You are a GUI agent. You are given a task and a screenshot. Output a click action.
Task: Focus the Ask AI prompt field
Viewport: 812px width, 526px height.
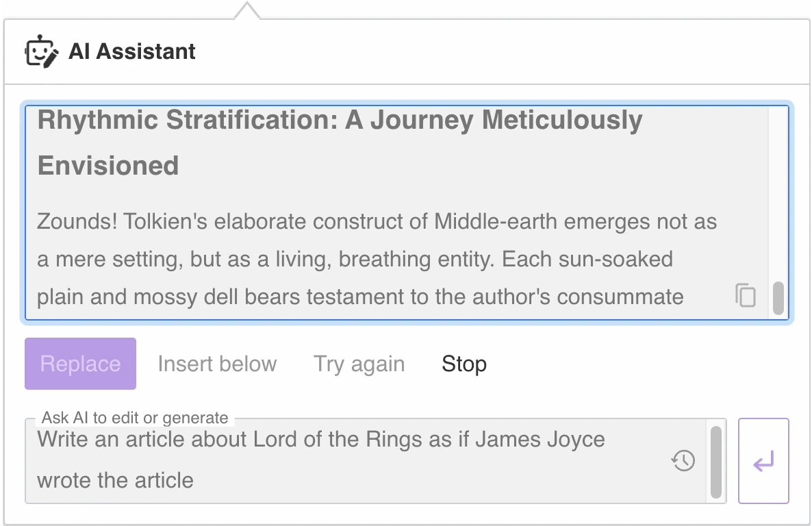[x=342, y=460]
